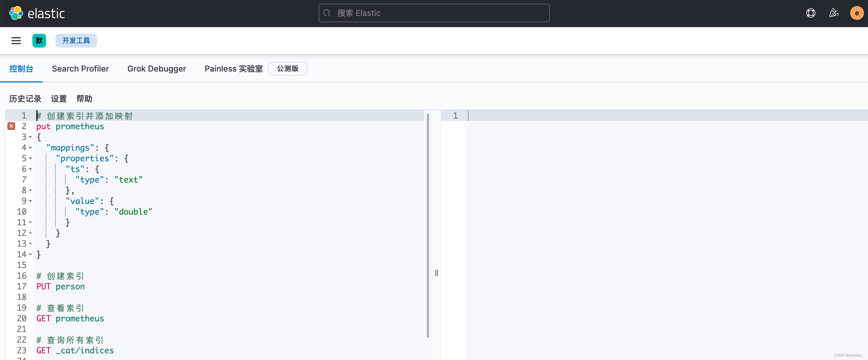Select the green '默' space badge

click(x=39, y=40)
